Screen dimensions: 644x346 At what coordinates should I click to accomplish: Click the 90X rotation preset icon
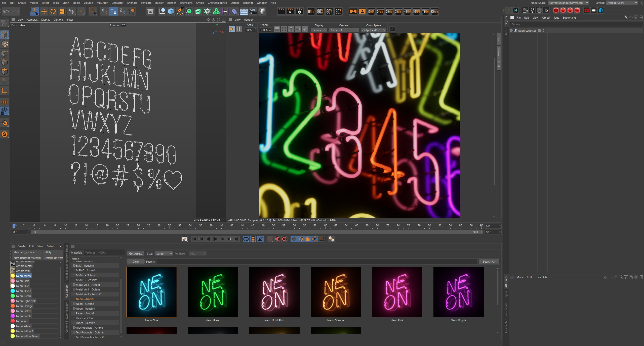[320, 11]
